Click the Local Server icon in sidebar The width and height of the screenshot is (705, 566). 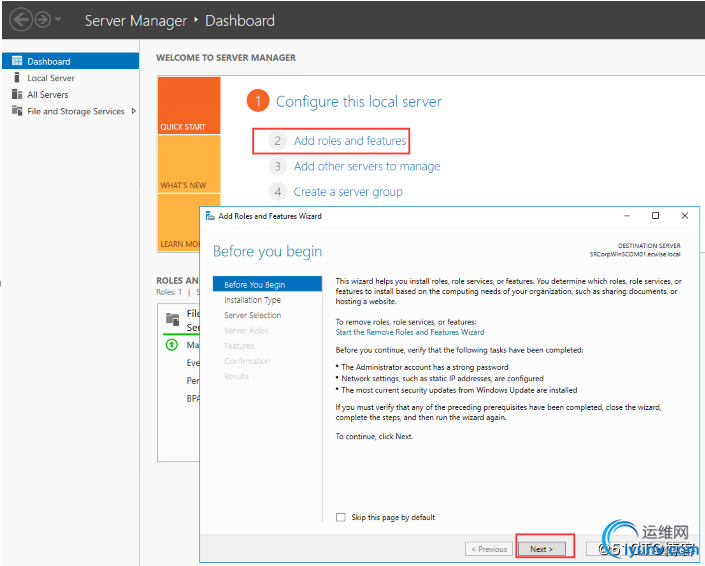point(17,77)
